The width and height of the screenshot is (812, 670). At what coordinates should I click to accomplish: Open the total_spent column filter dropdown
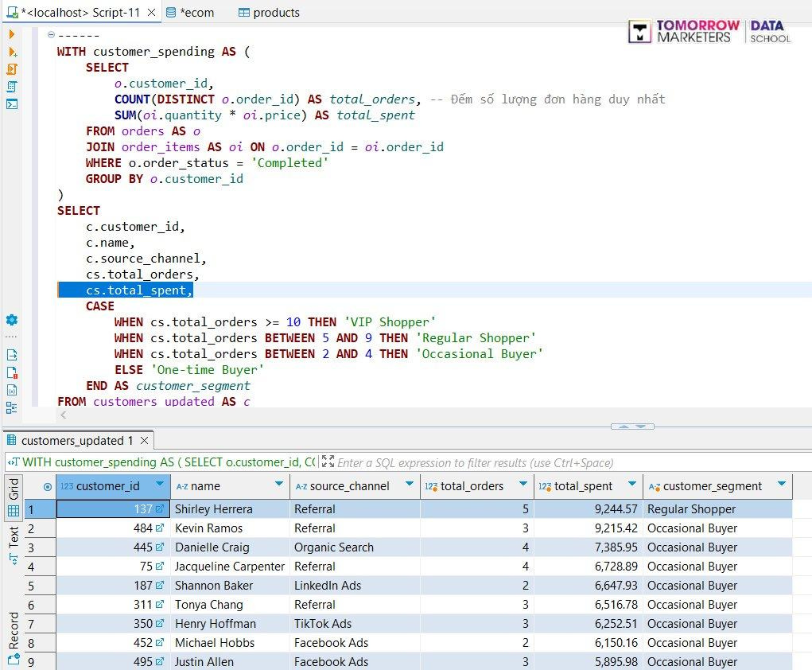[631, 484]
